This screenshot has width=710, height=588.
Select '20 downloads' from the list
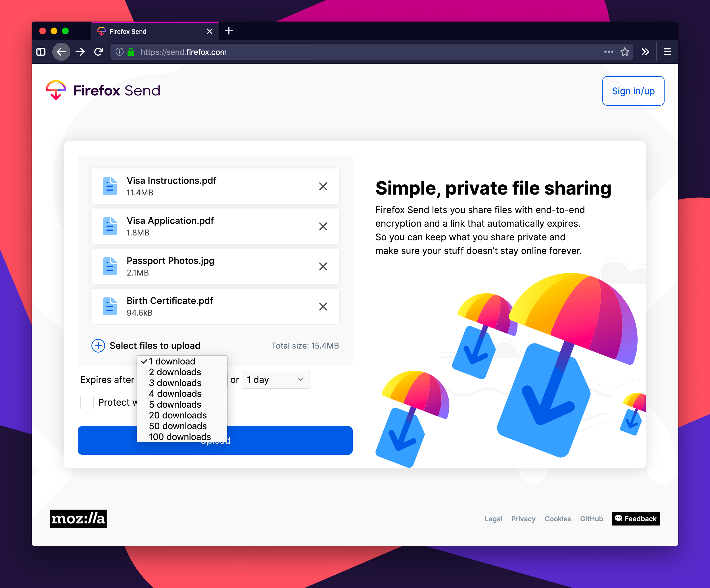click(x=177, y=415)
